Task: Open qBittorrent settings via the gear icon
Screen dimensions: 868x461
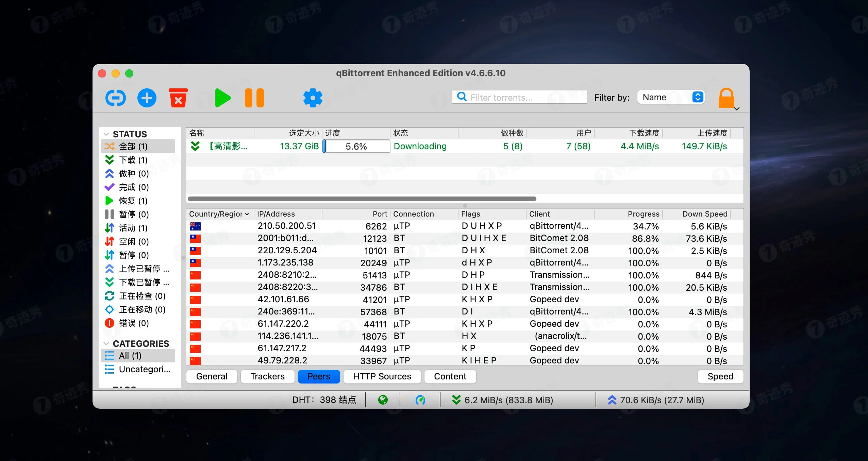Action: pos(313,98)
